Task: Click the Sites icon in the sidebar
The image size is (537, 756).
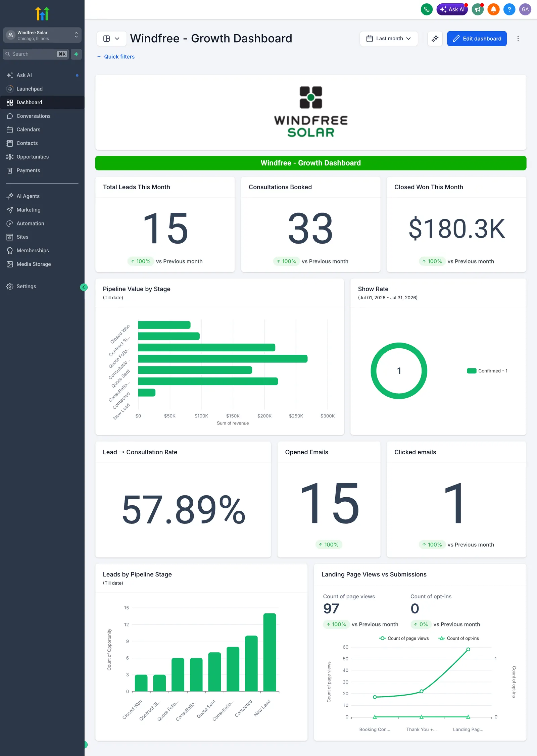Action: pyautogui.click(x=10, y=237)
